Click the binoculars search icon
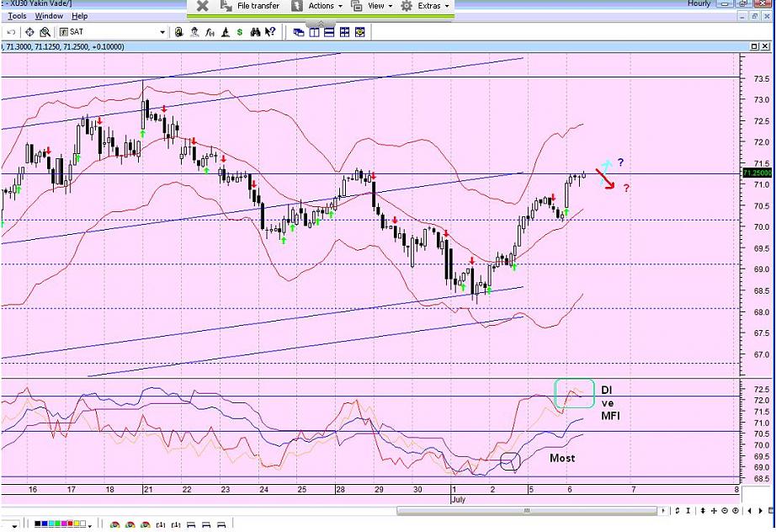The image size is (776, 532). [x=256, y=32]
